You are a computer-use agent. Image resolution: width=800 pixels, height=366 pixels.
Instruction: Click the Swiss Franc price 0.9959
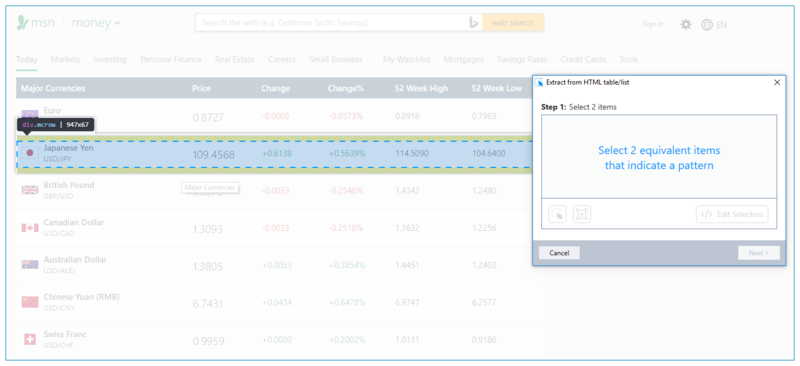(x=208, y=341)
